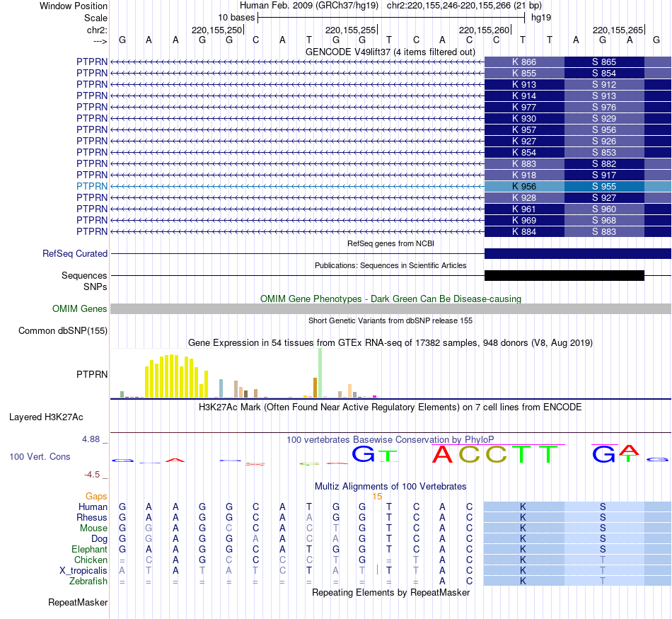Select the S 955 highlighted codon

point(604,187)
